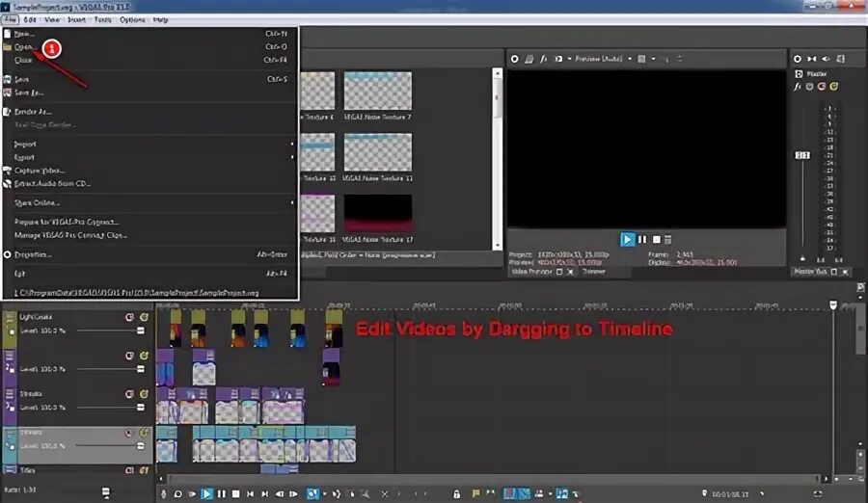Toggle the Master automation settings icon

coord(809,87)
